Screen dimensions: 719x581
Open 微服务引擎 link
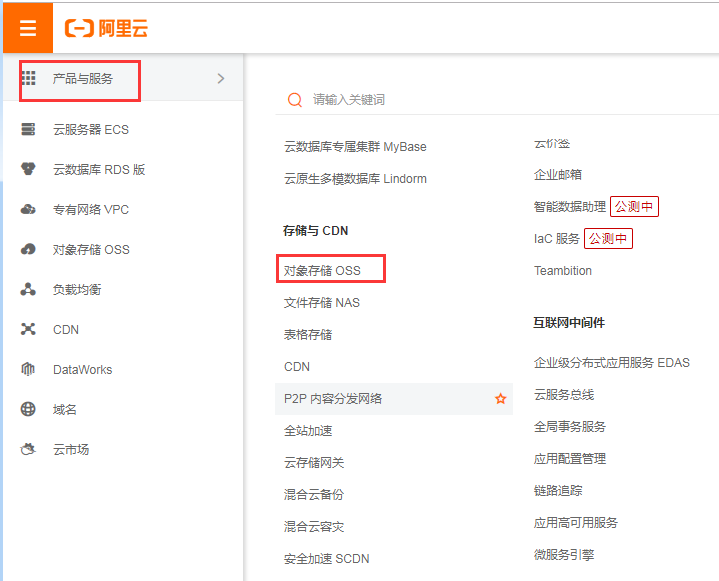point(564,554)
